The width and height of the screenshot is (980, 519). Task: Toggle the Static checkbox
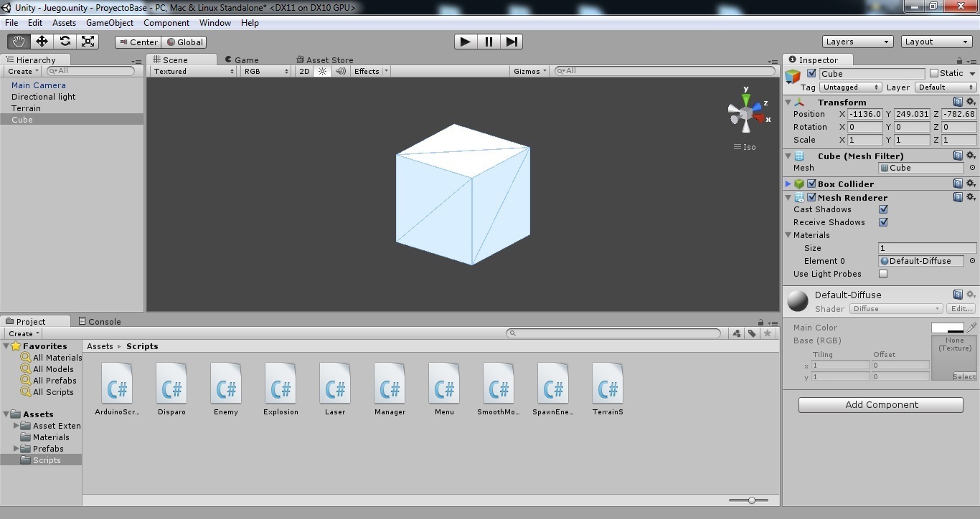tap(933, 73)
